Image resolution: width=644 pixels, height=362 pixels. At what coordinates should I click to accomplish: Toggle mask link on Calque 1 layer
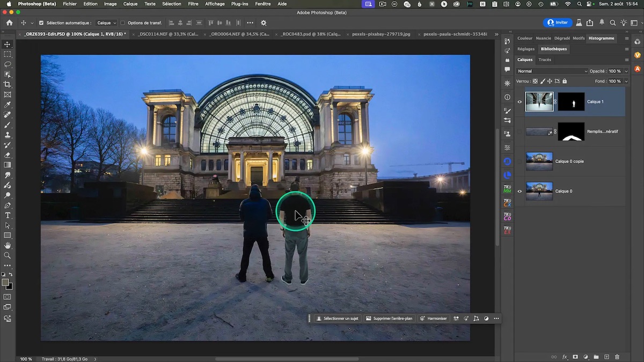pyautogui.click(x=555, y=101)
